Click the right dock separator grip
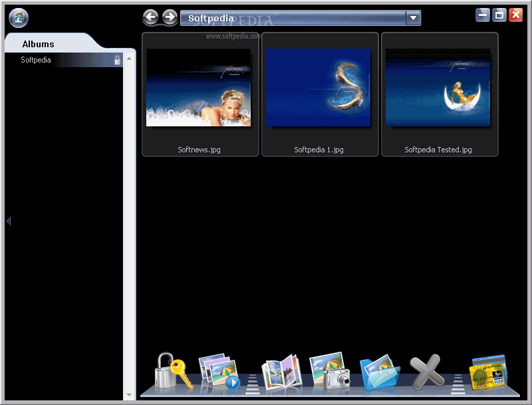The height and width of the screenshot is (405, 532). [x=458, y=384]
